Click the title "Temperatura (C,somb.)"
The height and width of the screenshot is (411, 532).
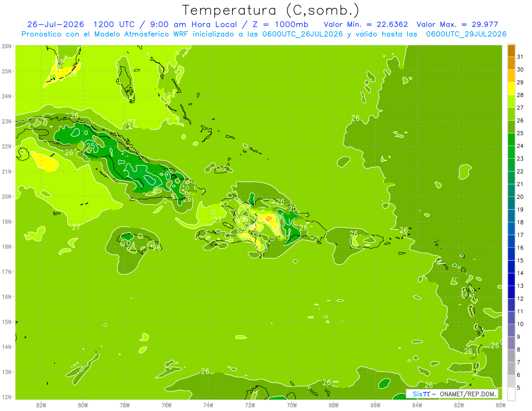tap(271, 10)
